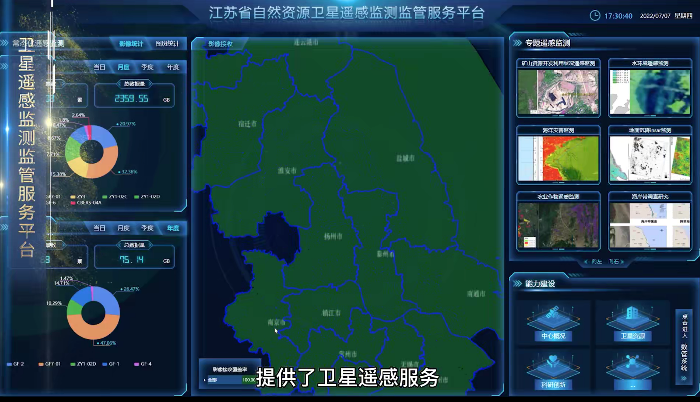
Task: Select 镇江市 on the Jiangsu map
Action: click(x=331, y=313)
